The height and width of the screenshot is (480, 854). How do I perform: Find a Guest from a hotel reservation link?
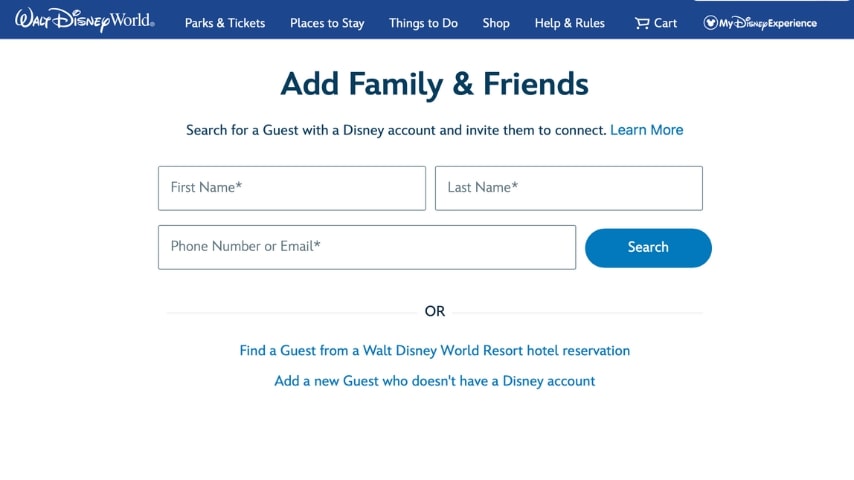pos(435,350)
